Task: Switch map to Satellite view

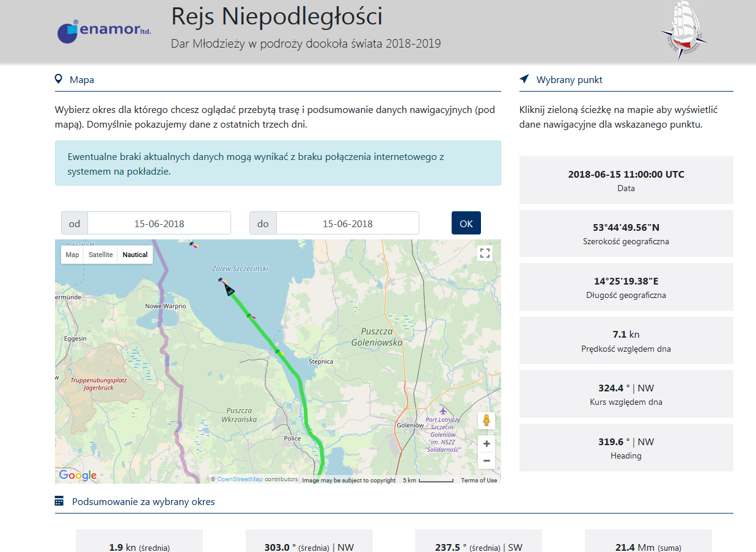Action: 101,255
